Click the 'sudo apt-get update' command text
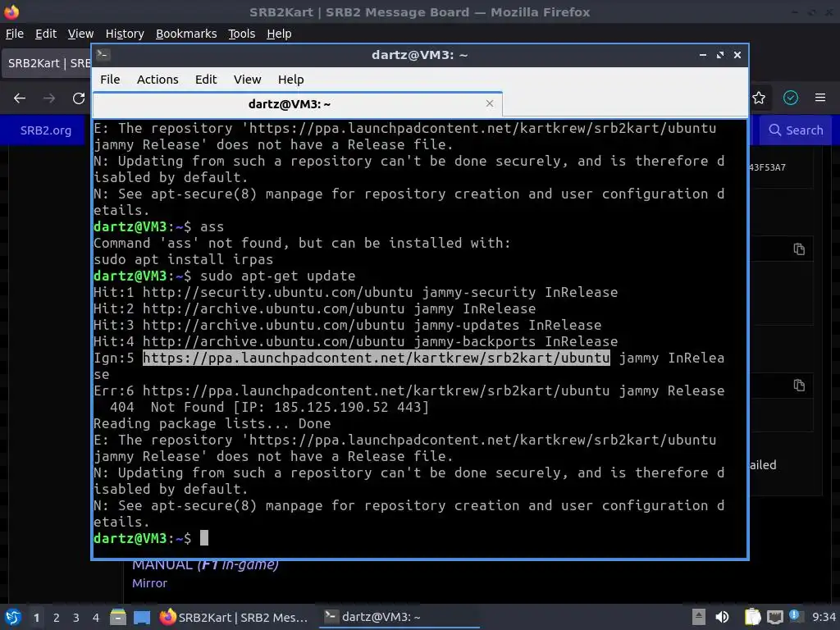This screenshot has height=630, width=840. pos(277,276)
